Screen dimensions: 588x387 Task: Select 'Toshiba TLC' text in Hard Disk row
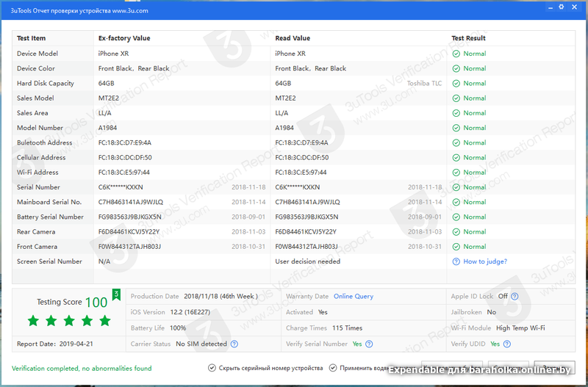point(425,84)
